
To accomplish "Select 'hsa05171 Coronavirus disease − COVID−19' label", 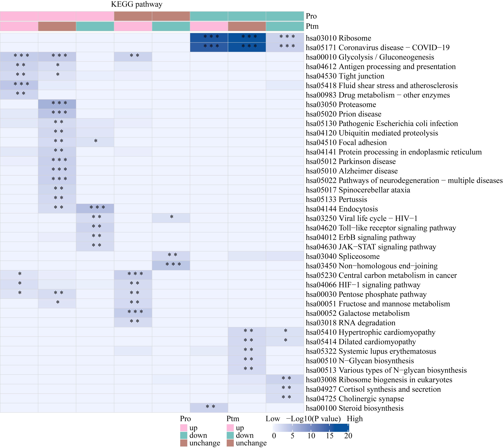I will [x=378, y=48].
